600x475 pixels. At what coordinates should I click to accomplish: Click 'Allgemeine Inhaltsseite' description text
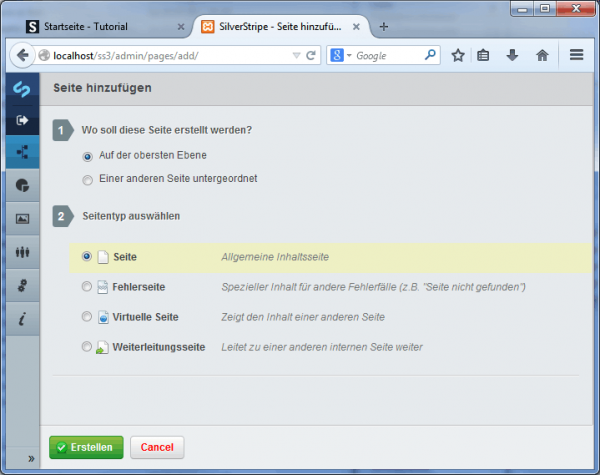275,257
